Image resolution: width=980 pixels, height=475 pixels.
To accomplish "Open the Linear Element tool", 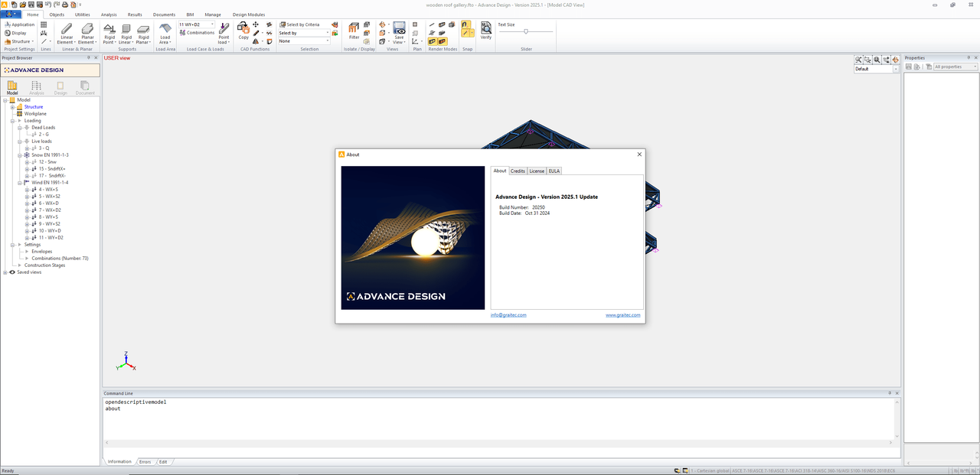I will click(67, 34).
